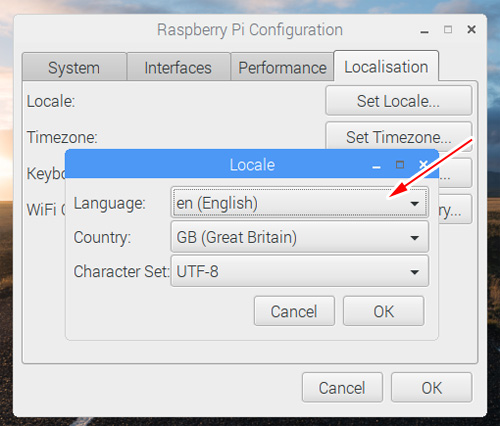
Task: Click the Localisation tab
Action: (x=386, y=66)
